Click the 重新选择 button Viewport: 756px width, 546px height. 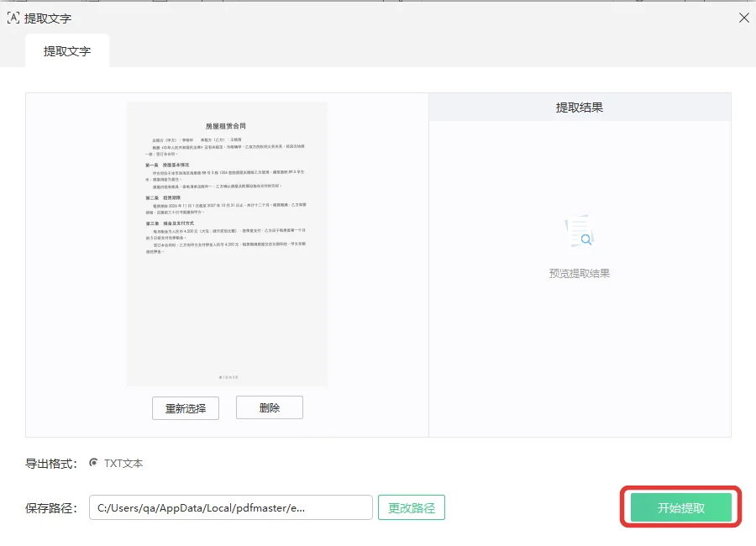point(186,408)
